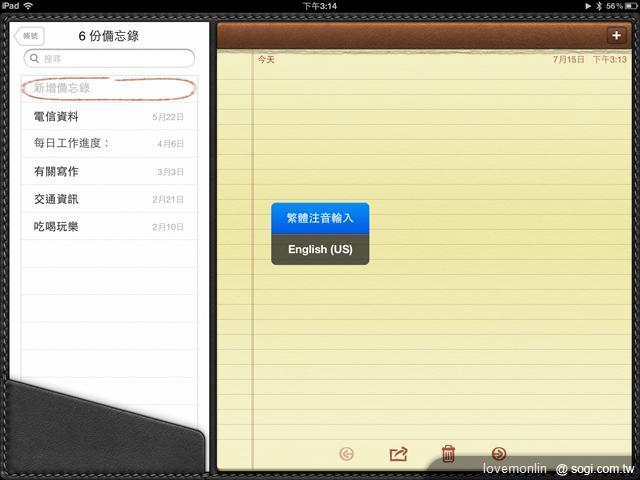The width and height of the screenshot is (640, 480).
Task: Tap the plus icon to add a note
Action: (x=616, y=36)
